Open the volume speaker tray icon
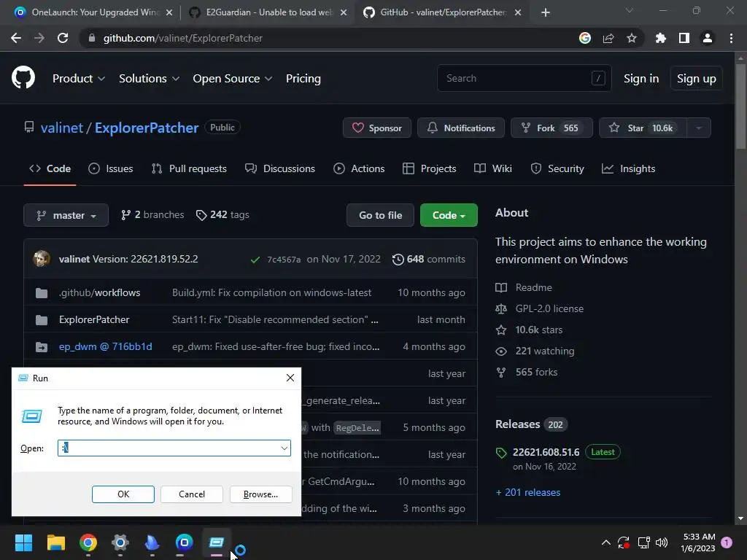 pos(662,542)
